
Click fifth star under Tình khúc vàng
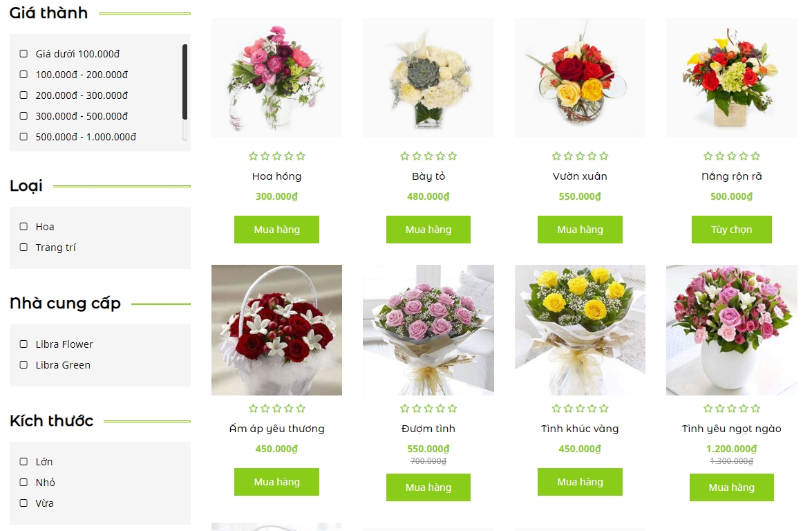tap(604, 408)
